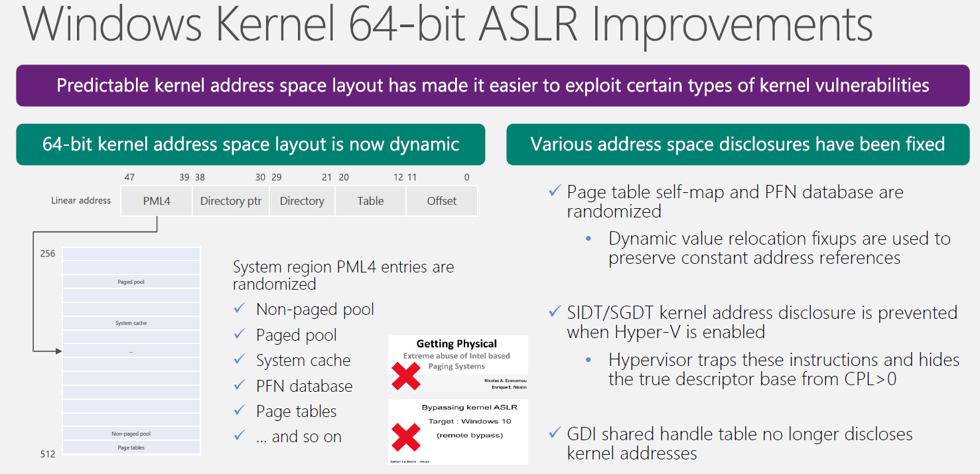The width and height of the screenshot is (980, 474).
Task: Click 'Various address space disclosures' green header
Action: [737, 145]
